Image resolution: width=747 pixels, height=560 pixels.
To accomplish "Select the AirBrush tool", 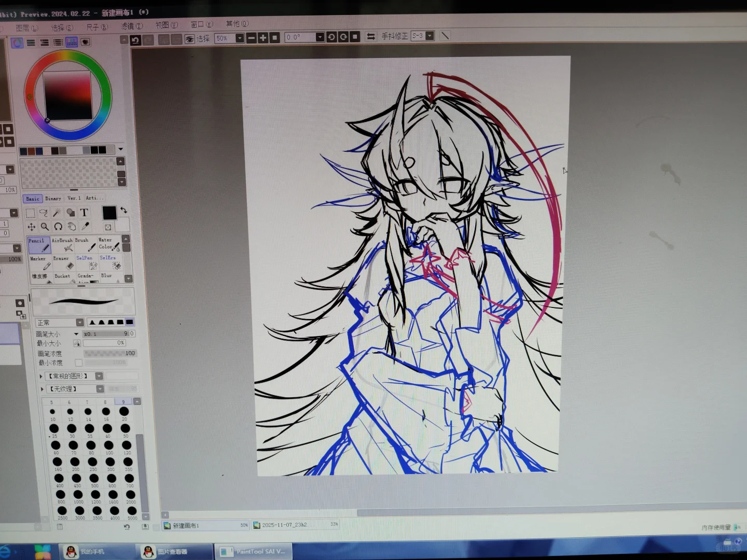I will coord(62,245).
